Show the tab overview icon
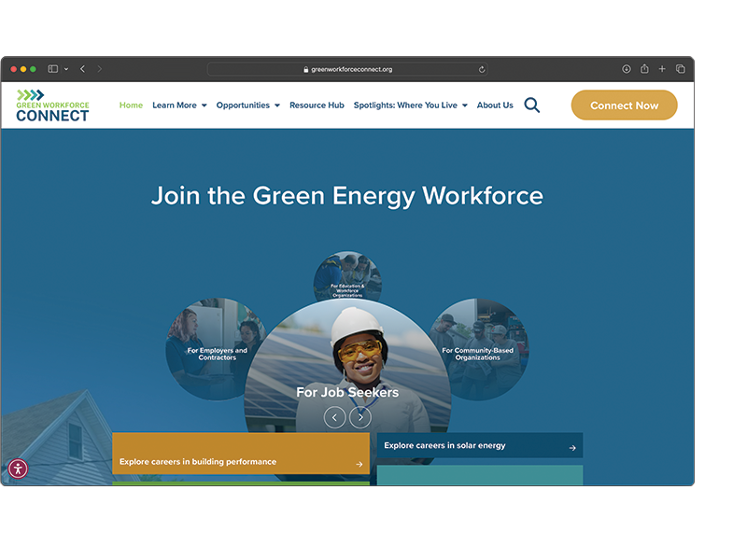747x560 pixels. 680,69
